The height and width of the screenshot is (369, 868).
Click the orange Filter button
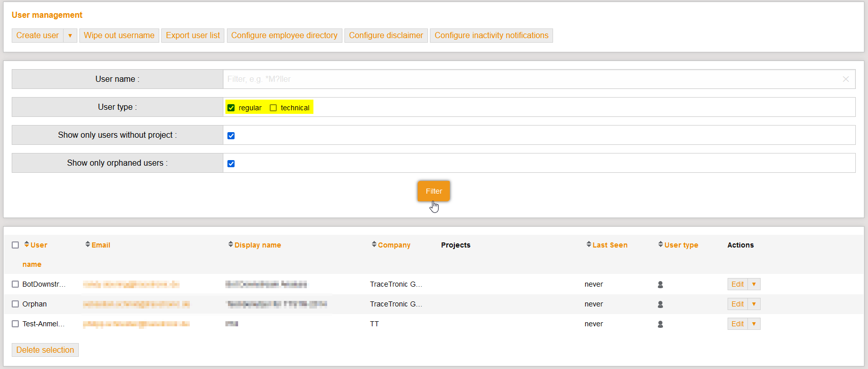[x=434, y=191]
